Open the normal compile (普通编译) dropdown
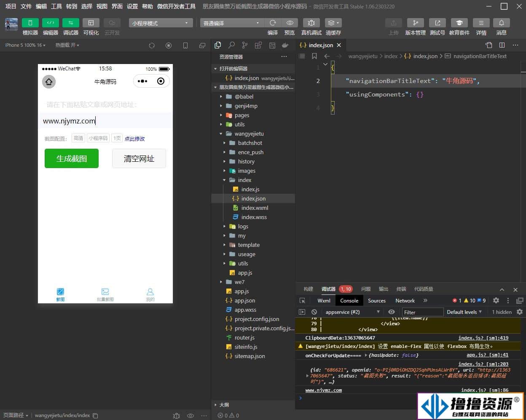Viewport: 526px width, 420px height. tap(232, 23)
